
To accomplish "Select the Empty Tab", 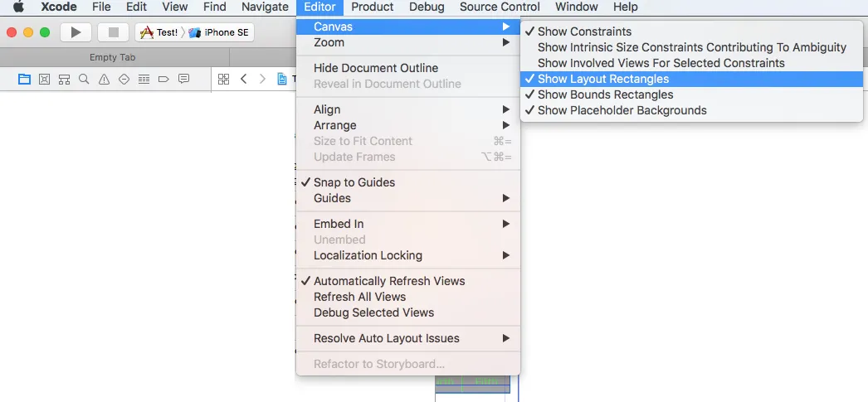I will (x=113, y=57).
